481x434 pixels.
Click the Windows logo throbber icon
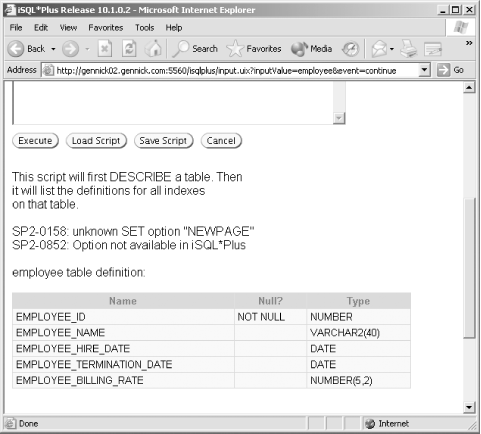click(x=461, y=27)
